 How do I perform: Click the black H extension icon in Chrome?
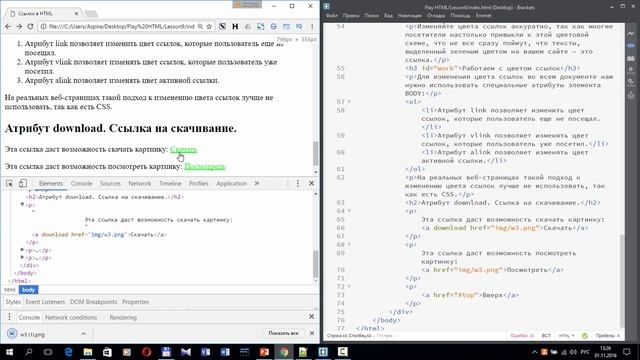235,26
